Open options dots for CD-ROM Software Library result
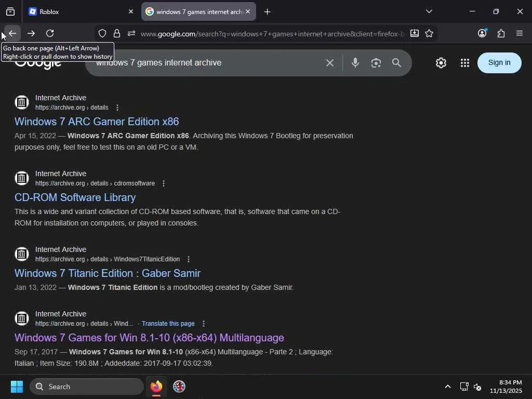Screen dimensions: 532x399 point(164,183)
